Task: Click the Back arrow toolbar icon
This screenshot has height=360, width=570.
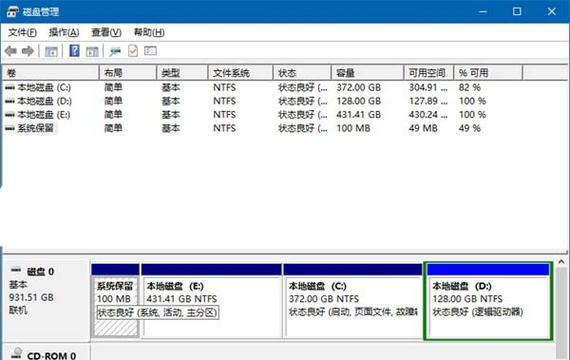Action: coord(11,51)
